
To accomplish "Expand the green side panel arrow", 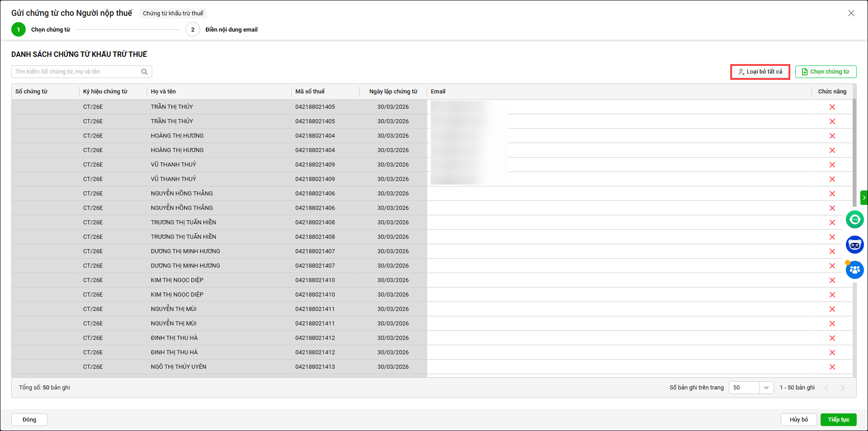I will tap(864, 198).
